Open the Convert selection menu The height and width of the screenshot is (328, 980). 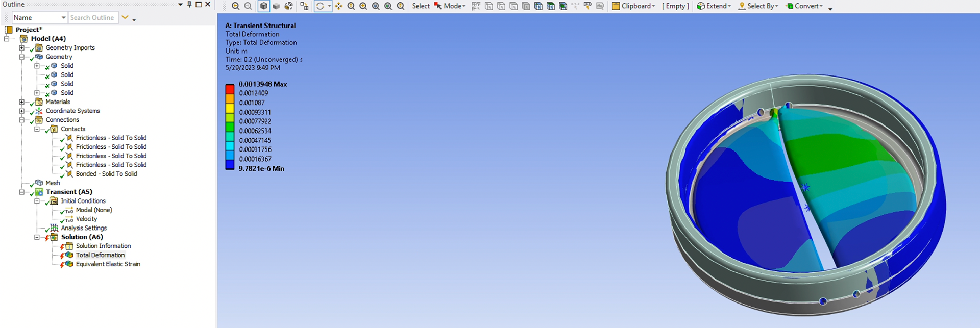pyautogui.click(x=804, y=6)
